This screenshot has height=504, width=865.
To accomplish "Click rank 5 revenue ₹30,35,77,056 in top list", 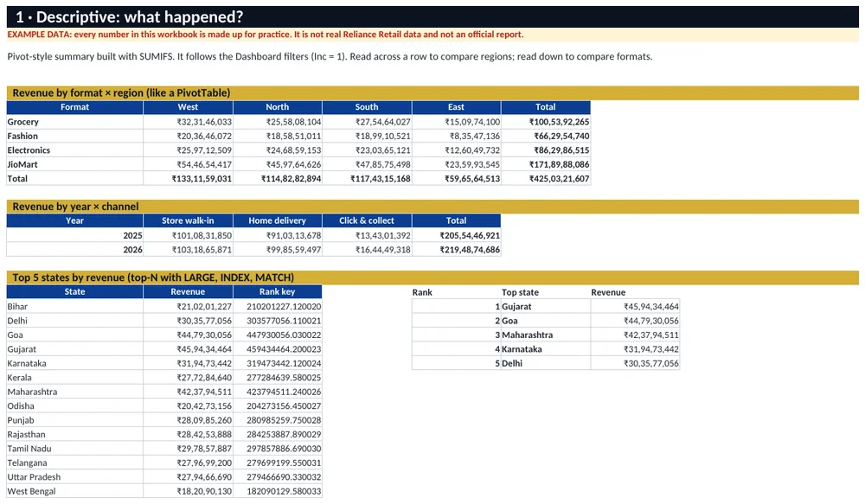I will click(x=635, y=363).
